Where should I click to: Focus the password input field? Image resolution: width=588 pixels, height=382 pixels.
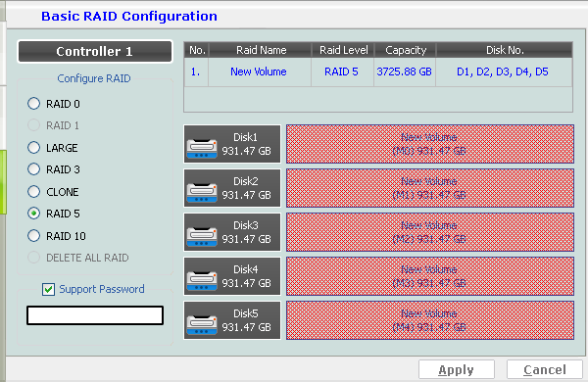[x=95, y=315]
